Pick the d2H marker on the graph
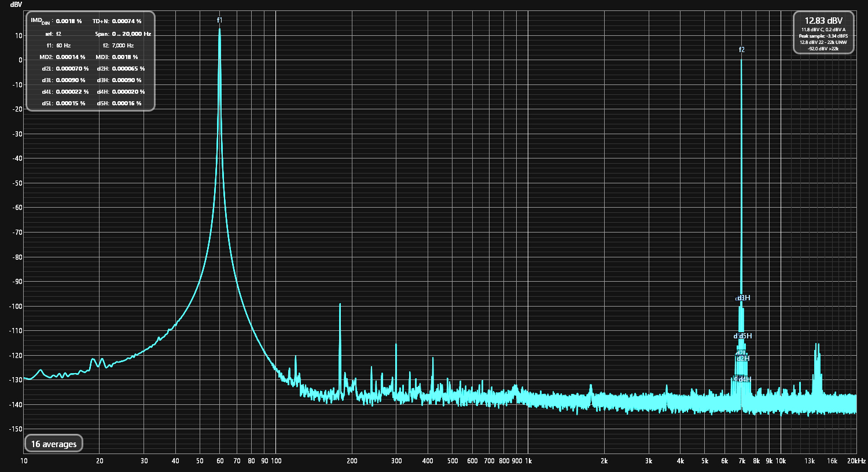The image size is (868, 472). 744,359
